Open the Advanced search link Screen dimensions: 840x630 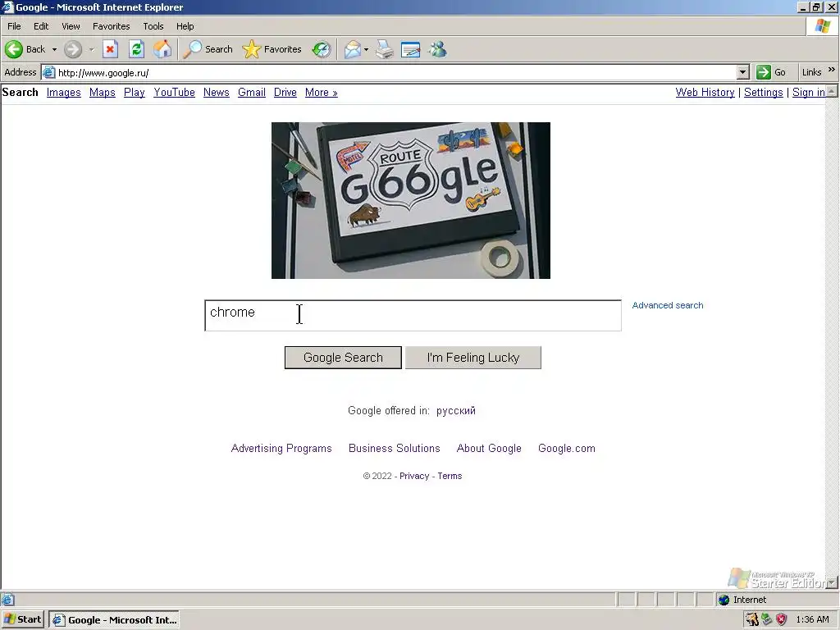click(668, 305)
